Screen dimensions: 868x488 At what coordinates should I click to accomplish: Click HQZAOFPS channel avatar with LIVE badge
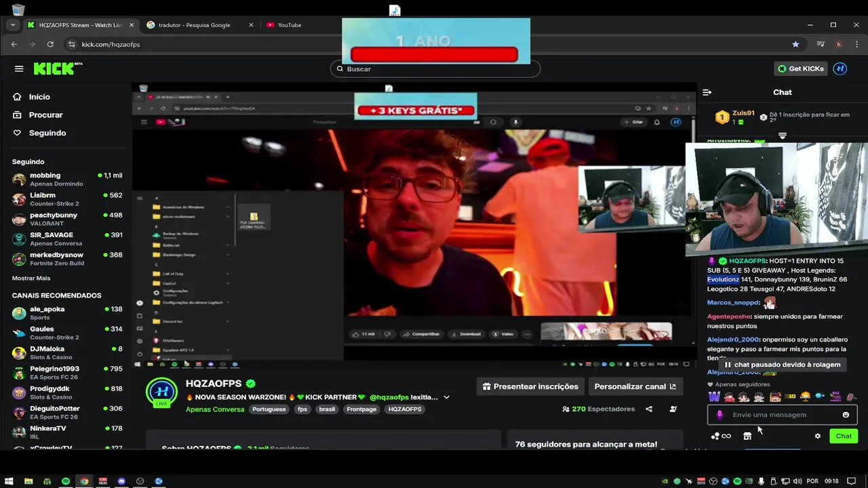click(x=161, y=392)
